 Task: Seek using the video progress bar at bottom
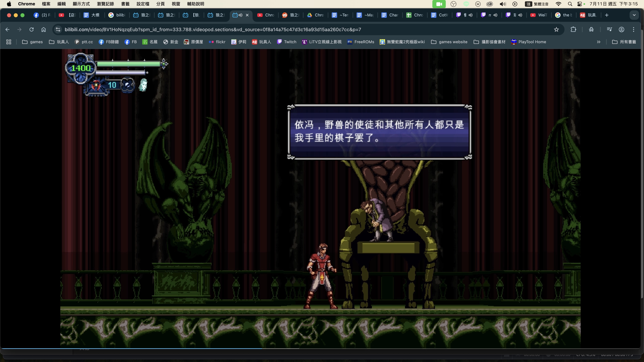320,348
